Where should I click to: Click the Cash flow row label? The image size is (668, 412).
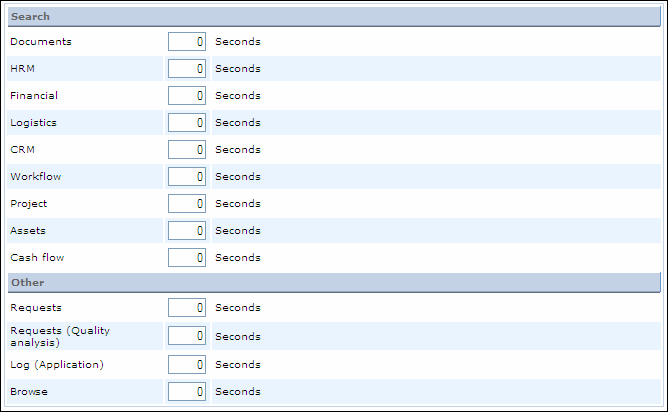[37, 258]
